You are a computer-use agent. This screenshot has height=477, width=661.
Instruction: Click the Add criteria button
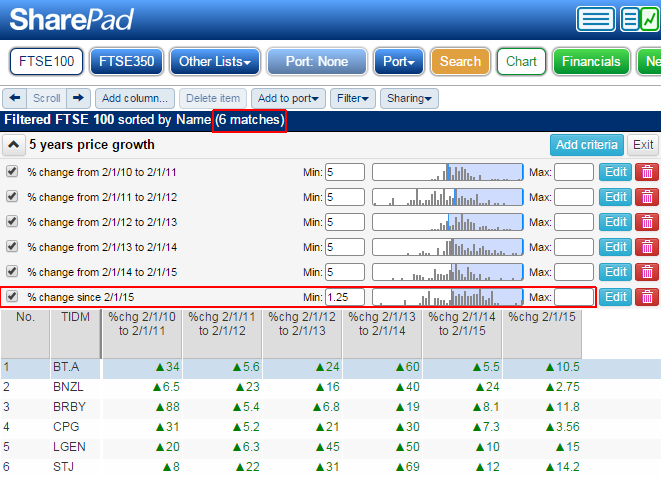587,145
